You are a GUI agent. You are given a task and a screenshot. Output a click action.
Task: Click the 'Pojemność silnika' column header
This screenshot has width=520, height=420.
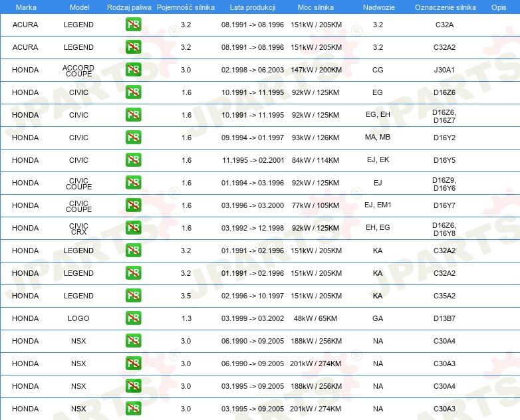pos(186,7)
